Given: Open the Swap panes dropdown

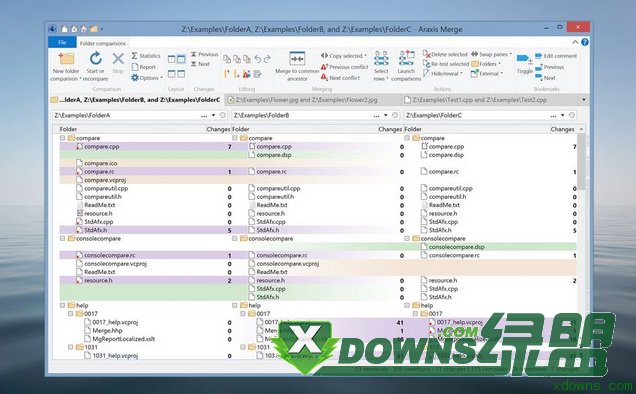Looking at the screenshot, I should click(x=491, y=54).
